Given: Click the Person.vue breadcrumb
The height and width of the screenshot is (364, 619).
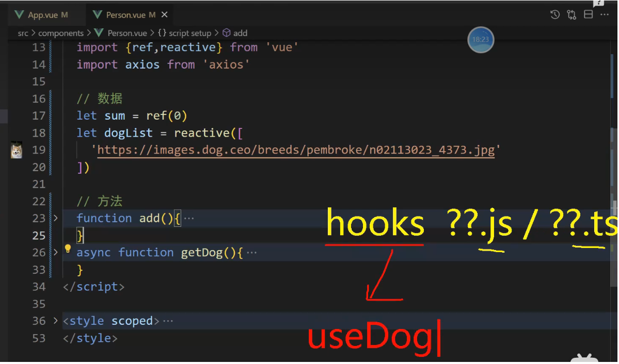Looking at the screenshot, I should point(127,33).
